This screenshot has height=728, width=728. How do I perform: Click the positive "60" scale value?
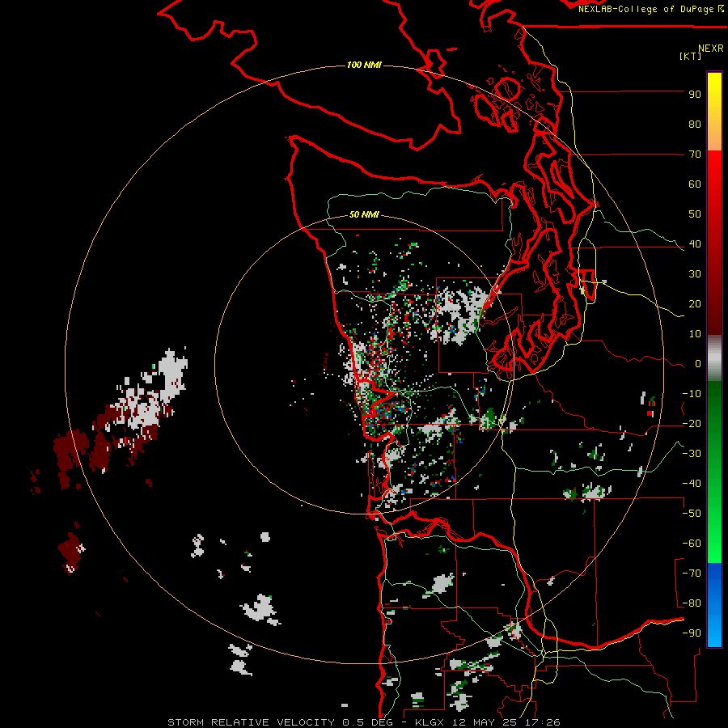[695, 184]
